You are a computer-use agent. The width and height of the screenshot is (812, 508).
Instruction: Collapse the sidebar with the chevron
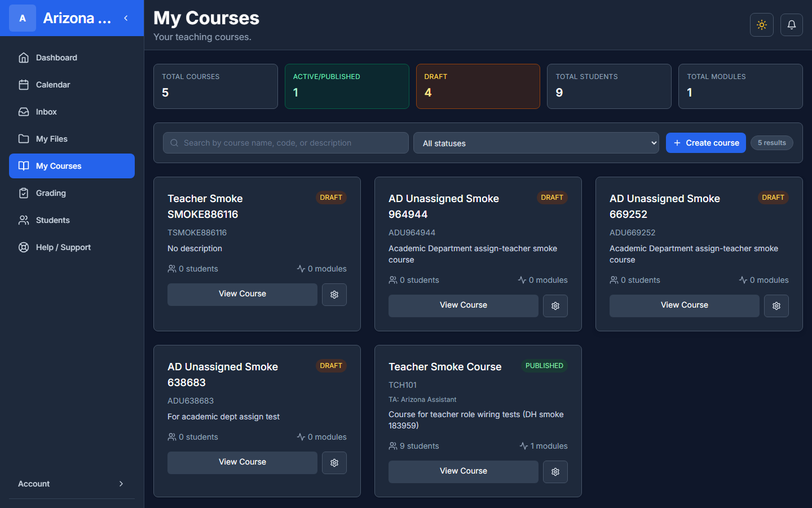tap(126, 18)
